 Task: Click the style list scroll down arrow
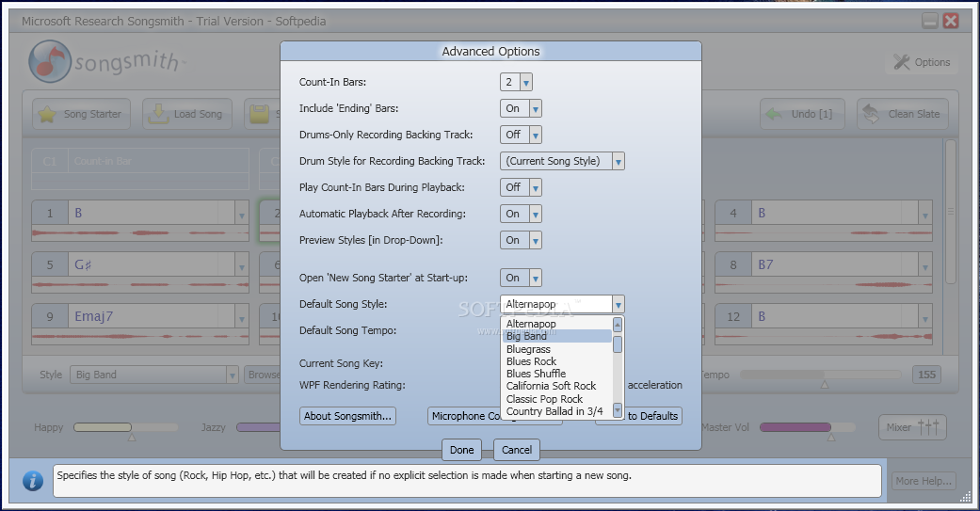[618, 410]
